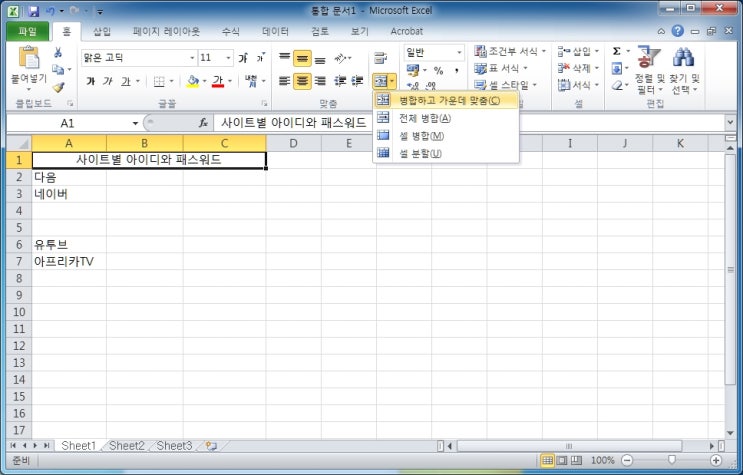This screenshot has height=475, width=743.
Task: Toggle middle vertical alignment
Action: click(302, 58)
